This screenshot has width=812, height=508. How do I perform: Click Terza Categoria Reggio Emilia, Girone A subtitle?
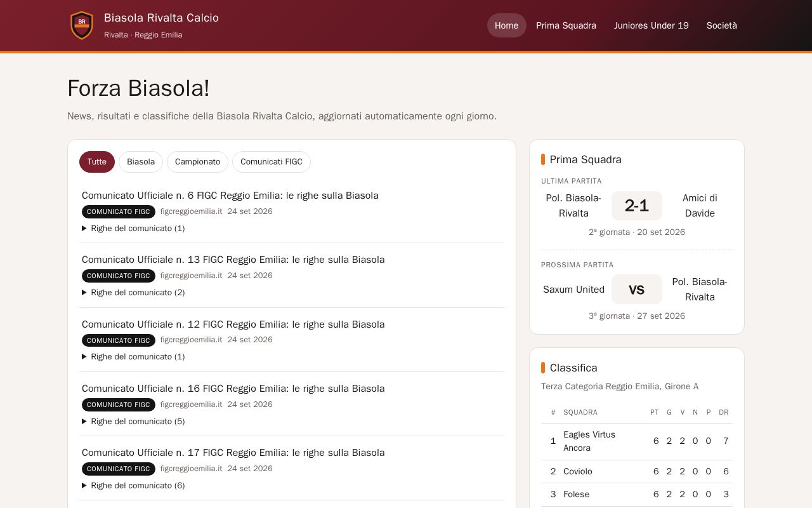[x=620, y=386]
